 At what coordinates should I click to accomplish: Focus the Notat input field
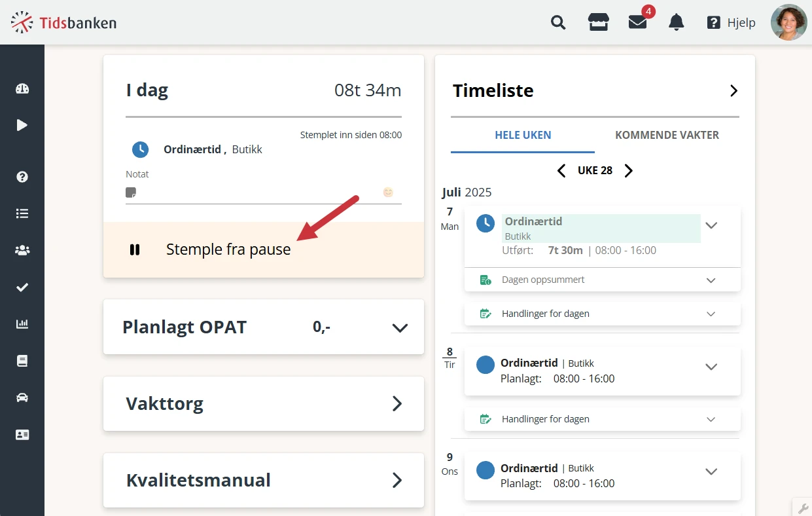[x=264, y=193]
